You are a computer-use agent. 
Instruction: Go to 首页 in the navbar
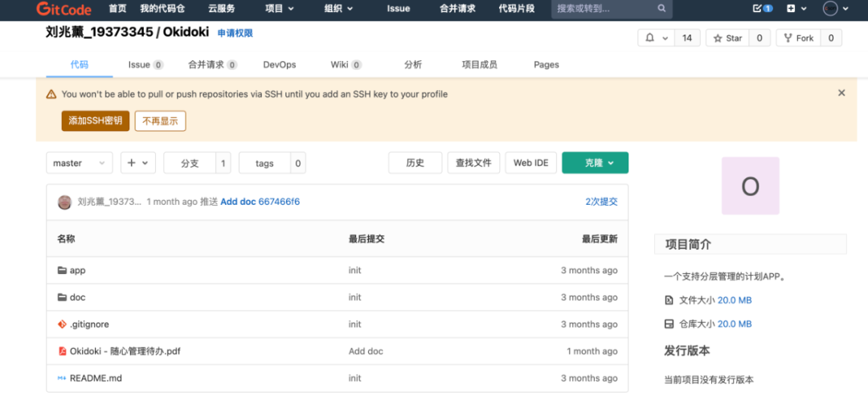point(117,8)
